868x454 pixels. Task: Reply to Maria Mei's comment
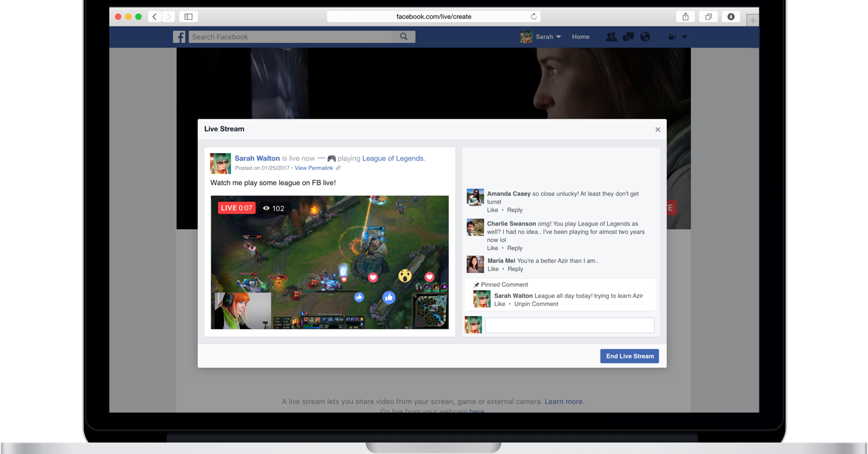tap(515, 270)
